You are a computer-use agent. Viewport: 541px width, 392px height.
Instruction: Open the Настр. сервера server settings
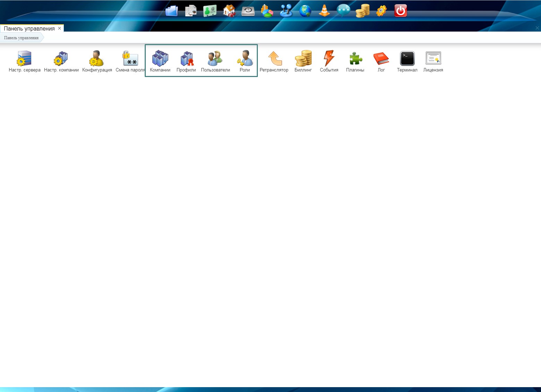pos(24,59)
